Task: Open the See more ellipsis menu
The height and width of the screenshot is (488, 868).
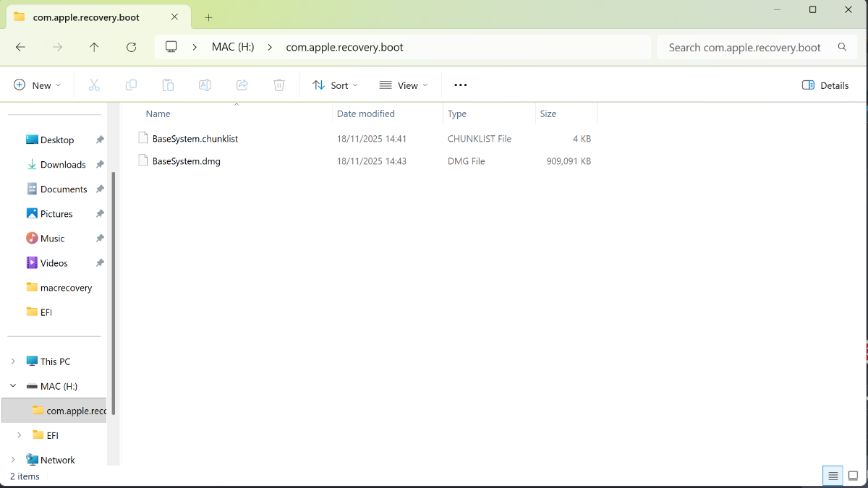Action: pyautogui.click(x=461, y=85)
